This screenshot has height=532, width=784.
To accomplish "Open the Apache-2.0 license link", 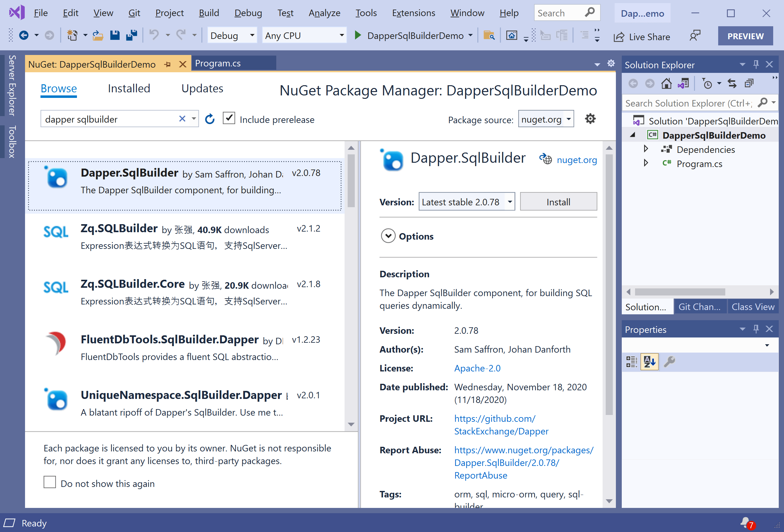I will coord(477,368).
